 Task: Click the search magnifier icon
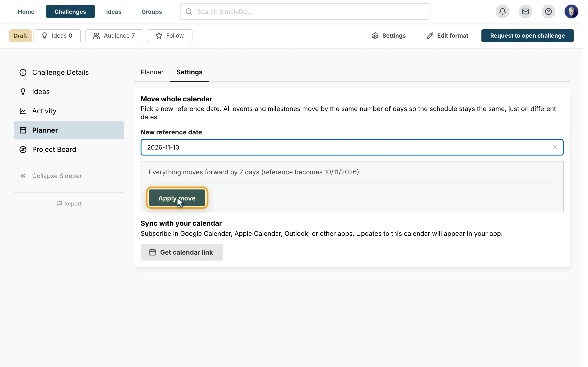pos(189,11)
